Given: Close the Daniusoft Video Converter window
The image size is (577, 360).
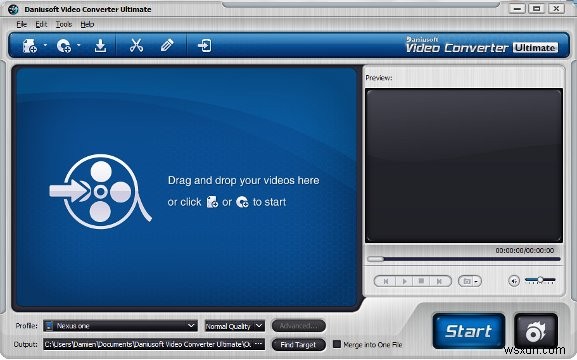Looking at the screenshot, I should 556,9.
